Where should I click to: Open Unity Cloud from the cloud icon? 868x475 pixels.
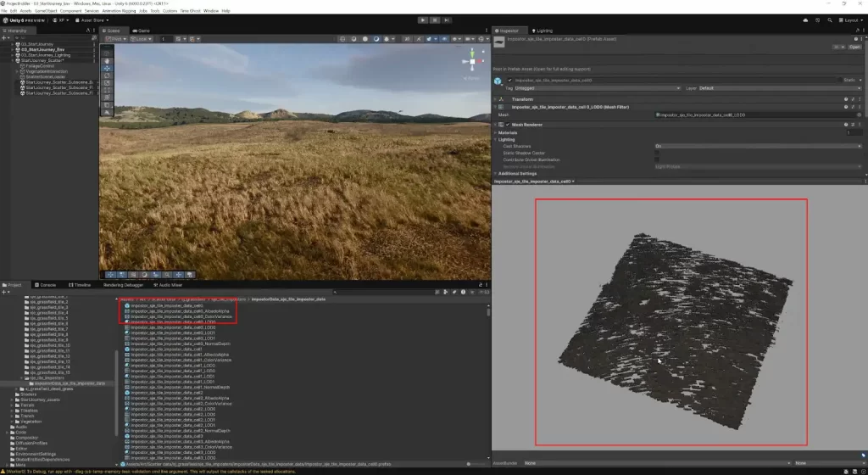coord(804,20)
